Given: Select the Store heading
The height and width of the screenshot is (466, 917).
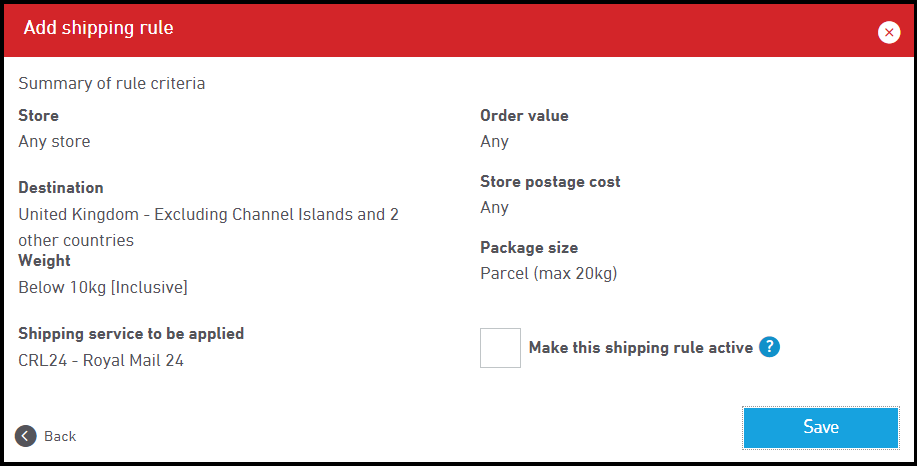Looking at the screenshot, I should (x=38, y=116).
